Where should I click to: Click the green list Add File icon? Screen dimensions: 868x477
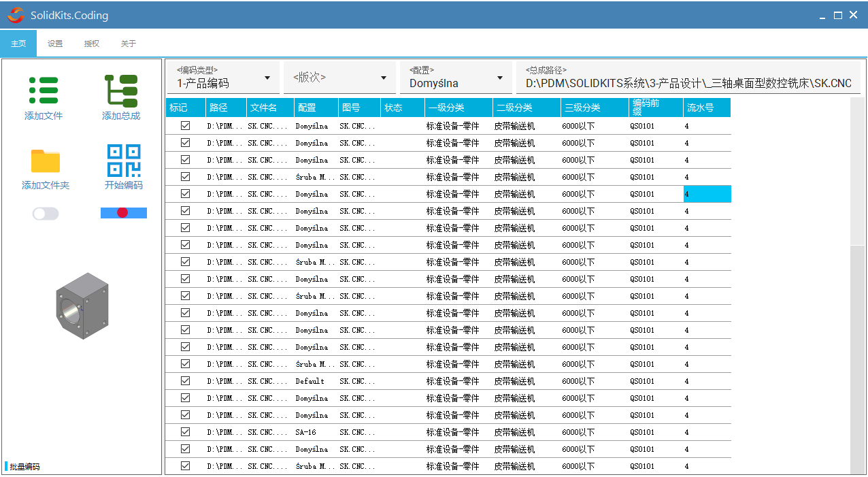point(44,91)
